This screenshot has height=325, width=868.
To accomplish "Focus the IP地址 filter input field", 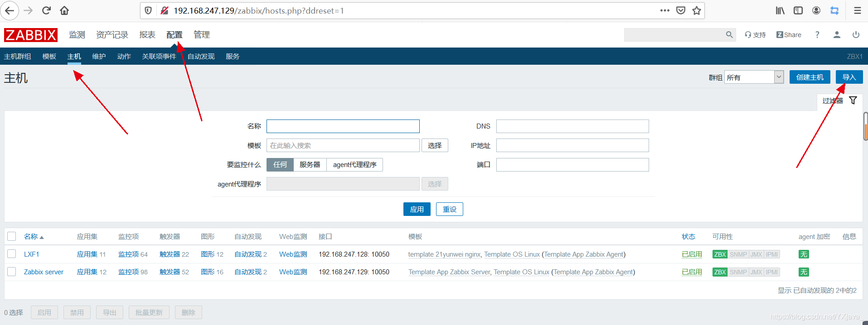I will click(x=572, y=145).
